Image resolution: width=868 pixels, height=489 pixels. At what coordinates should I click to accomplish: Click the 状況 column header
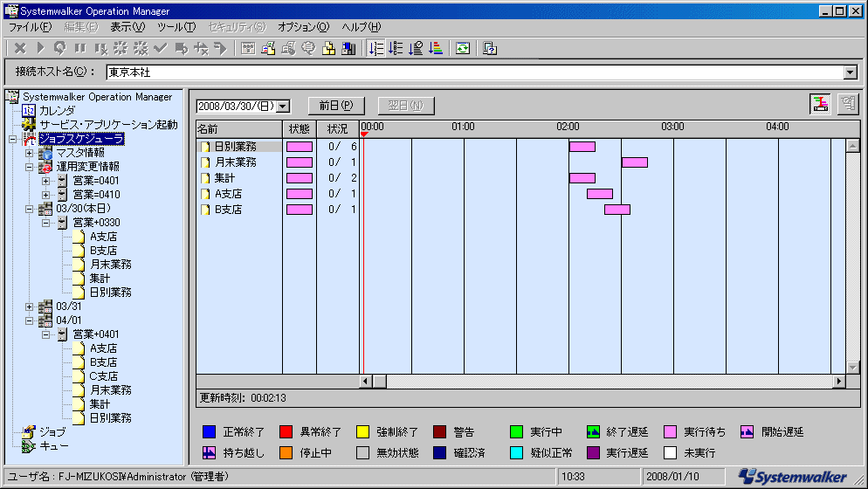click(338, 129)
